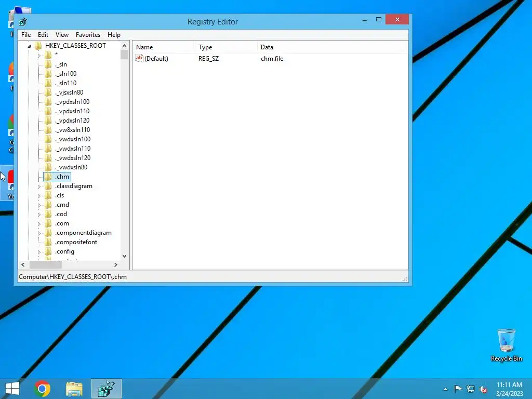The height and width of the screenshot is (399, 532).
Task: Select the .compositefont key label
Action: tap(76, 242)
